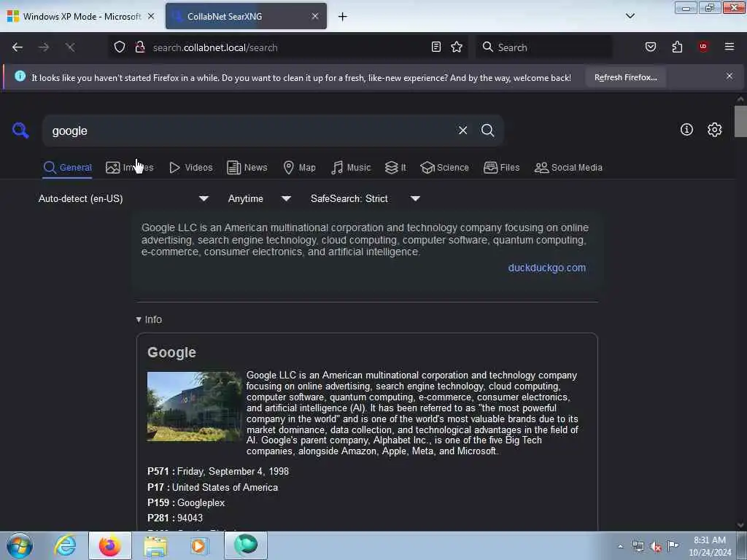This screenshot has height=560, width=747.
Task: Submit search with the magnifier button
Action: (x=487, y=130)
